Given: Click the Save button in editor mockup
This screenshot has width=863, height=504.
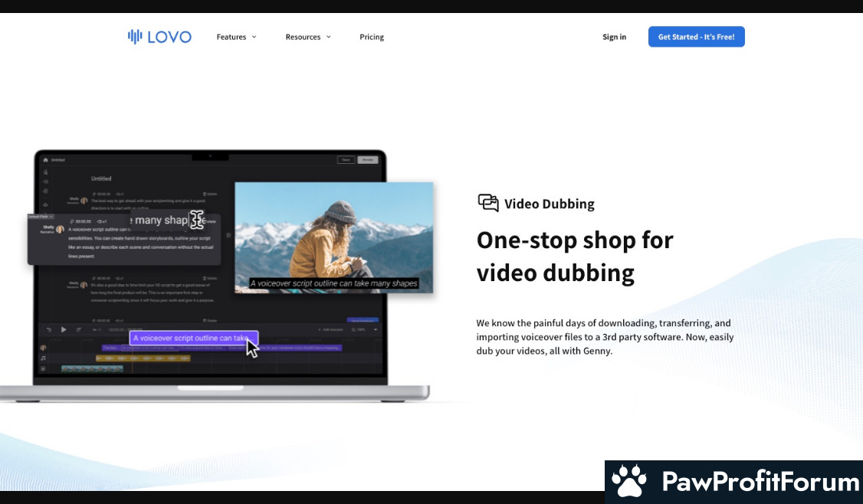Looking at the screenshot, I should [x=346, y=160].
